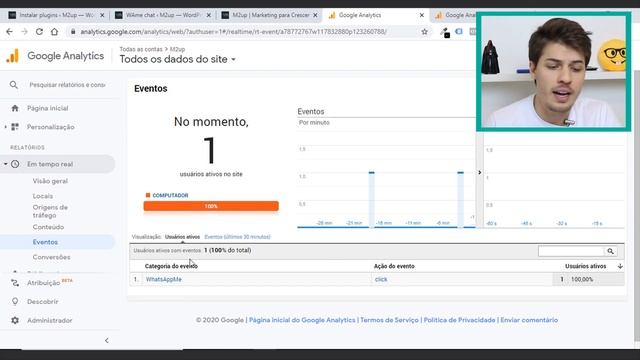
Task: Select Usuários ativos visualization tab
Action: coord(182,237)
